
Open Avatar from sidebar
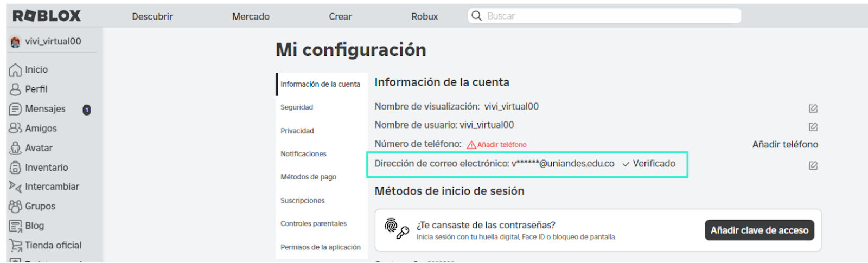39,147
